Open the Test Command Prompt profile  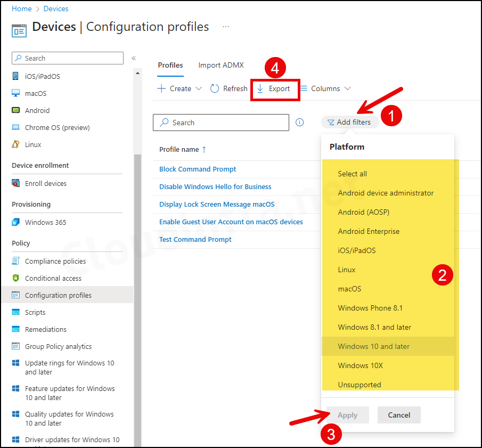coord(195,239)
